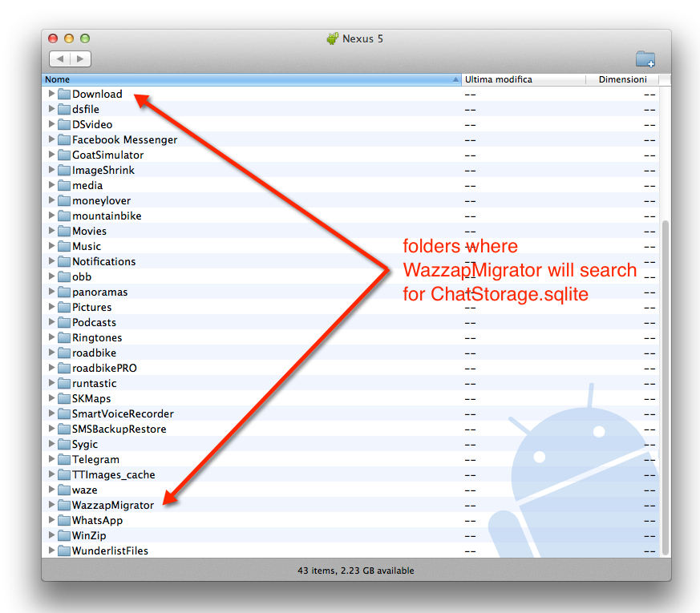Image resolution: width=700 pixels, height=613 pixels.
Task: Click the Movies folder icon
Action: pos(64,231)
